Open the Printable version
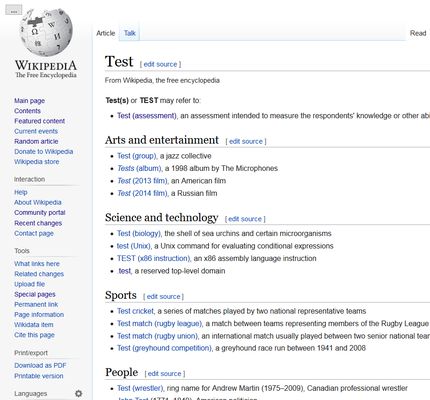Image resolution: width=430 pixels, height=400 pixels. [x=39, y=376]
